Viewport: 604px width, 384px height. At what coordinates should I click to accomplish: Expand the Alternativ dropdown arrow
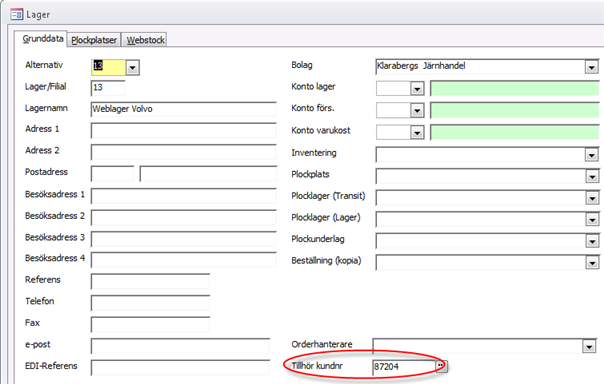point(133,68)
